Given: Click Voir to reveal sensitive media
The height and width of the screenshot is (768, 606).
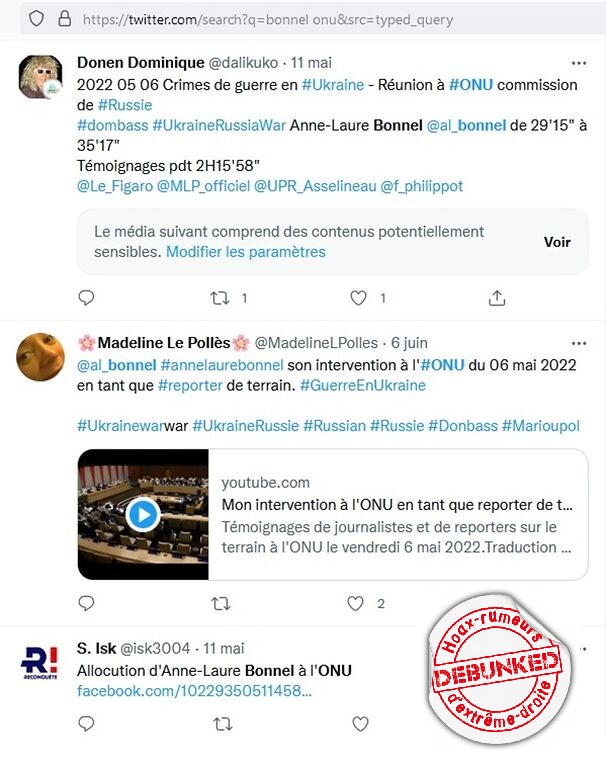Looking at the screenshot, I should (557, 242).
